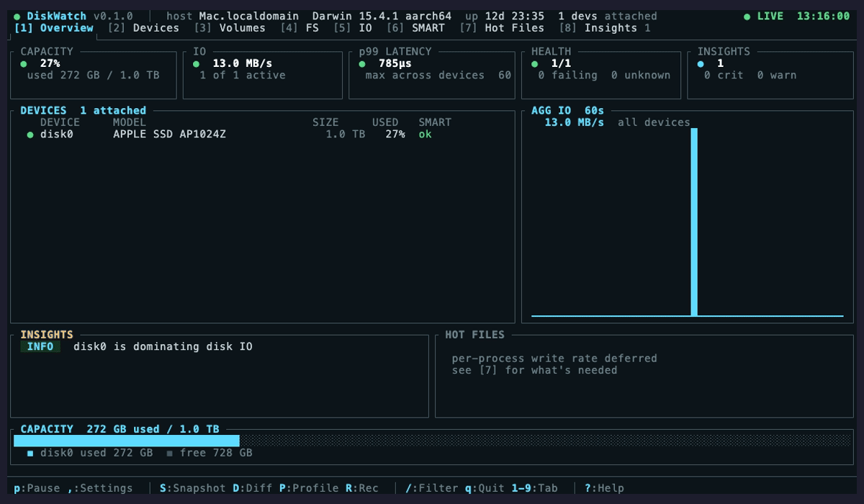Go to the SMART tab
Viewport: 864px width, 504px height.
(415, 28)
